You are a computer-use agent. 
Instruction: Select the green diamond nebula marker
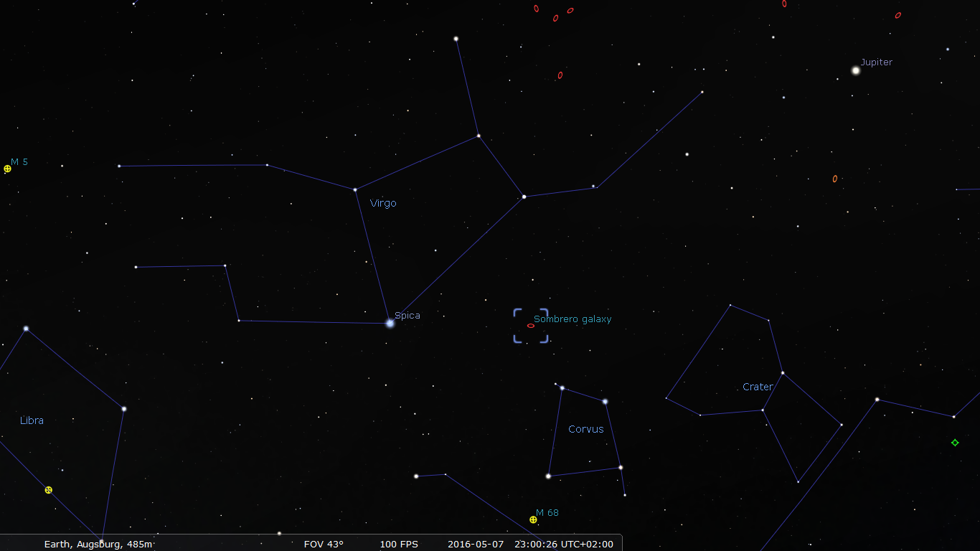tap(955, 443)
